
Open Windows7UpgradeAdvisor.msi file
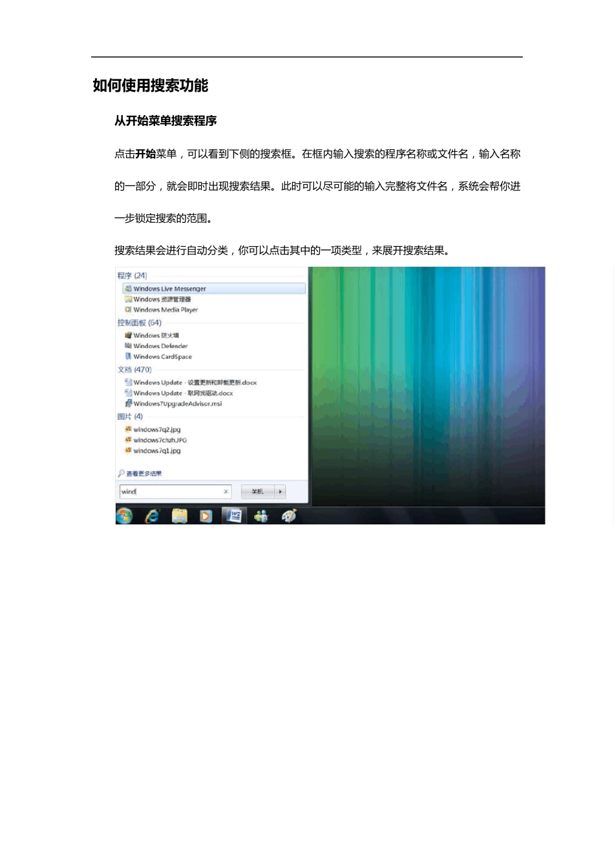(x=174, y=404)
